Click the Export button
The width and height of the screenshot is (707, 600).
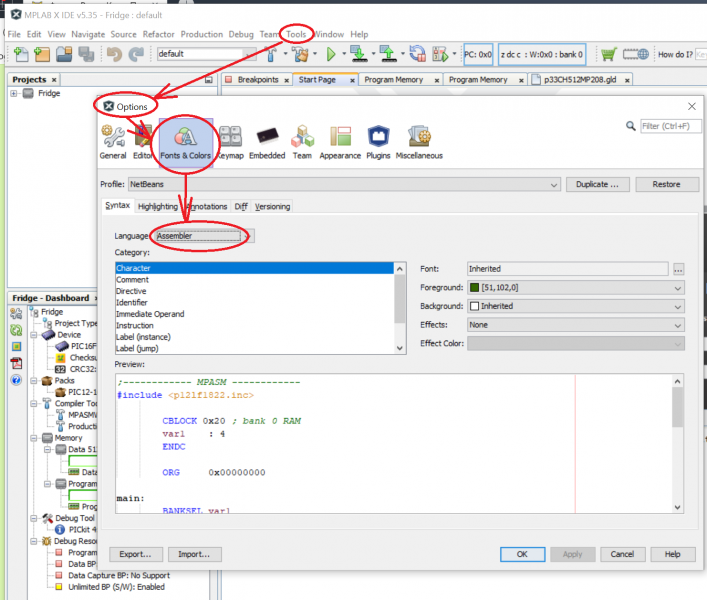click(135, 554)
